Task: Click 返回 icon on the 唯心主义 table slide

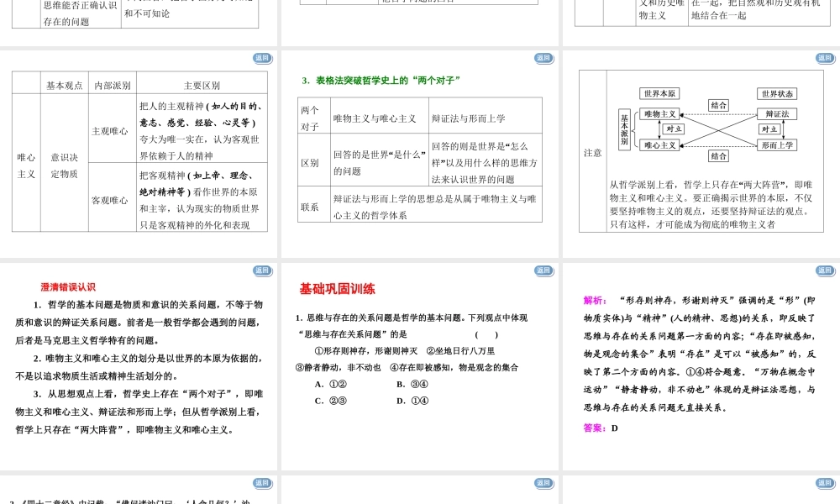Action: click(x=262, y=58)
